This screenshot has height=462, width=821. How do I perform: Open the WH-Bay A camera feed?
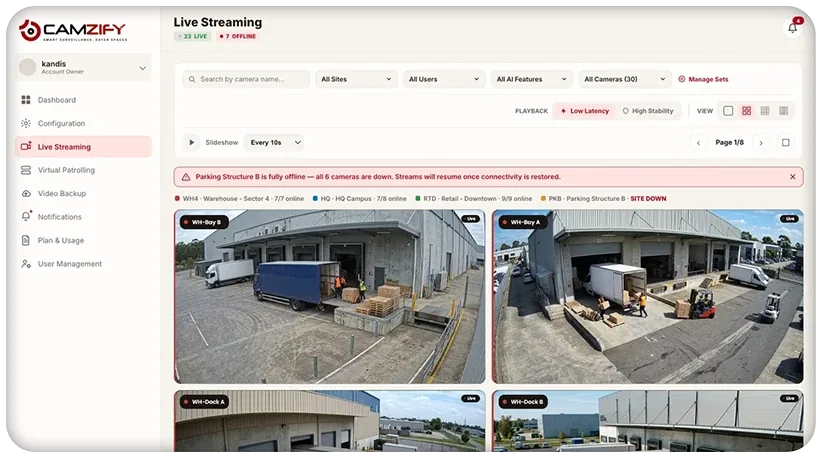[648, 296]
